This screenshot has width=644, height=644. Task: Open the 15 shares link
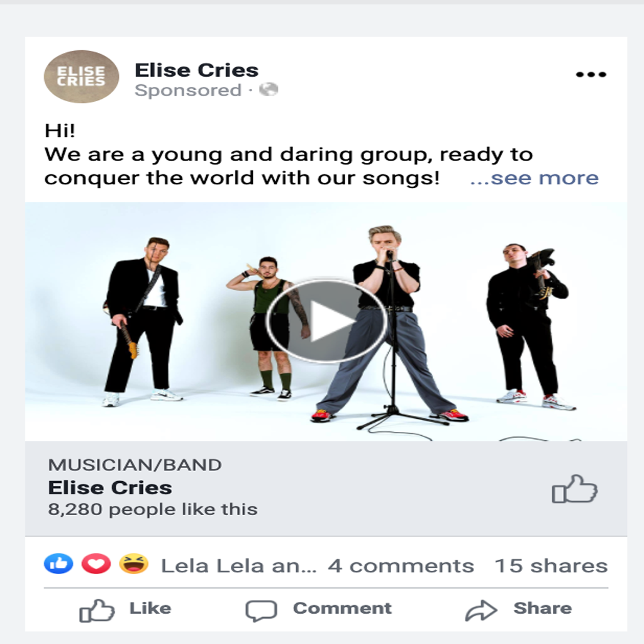tap(551, 566)
